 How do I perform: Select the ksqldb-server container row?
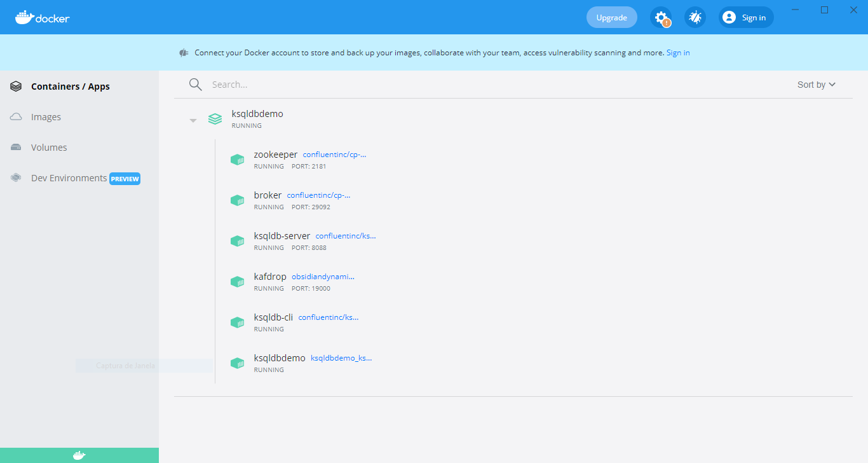(x=281, y=235)
